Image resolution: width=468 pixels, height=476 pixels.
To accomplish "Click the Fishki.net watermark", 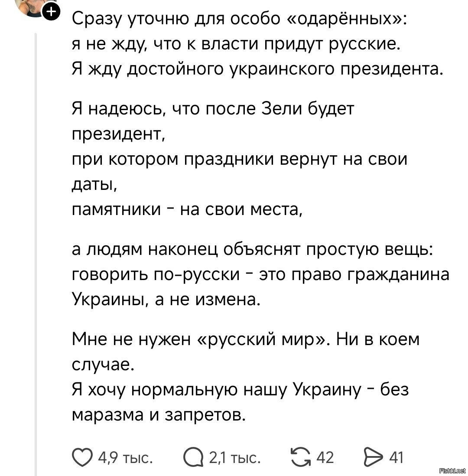I will click(x=452, y=470).
